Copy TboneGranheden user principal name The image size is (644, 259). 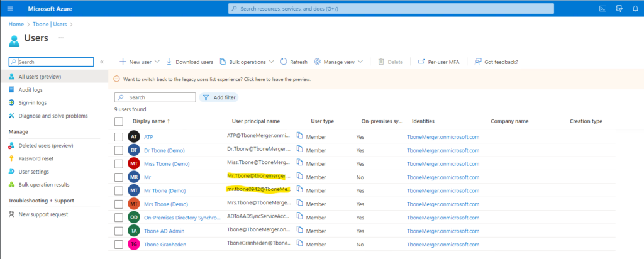coord(300,244)
